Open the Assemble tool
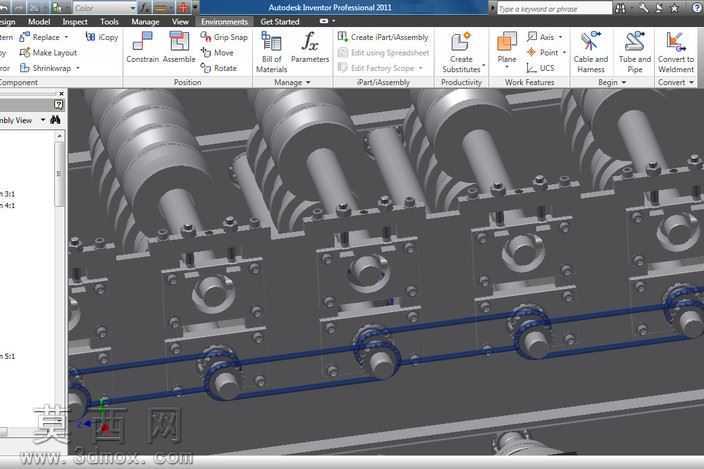704x469 pixels. click(x=179, y=47)
